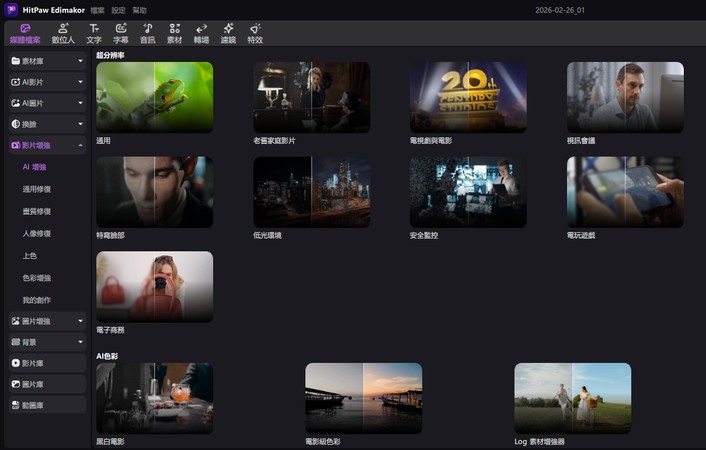Open 動圖庫 GIF library
This screenshot has height=450, width=706.
coord(47,405)
